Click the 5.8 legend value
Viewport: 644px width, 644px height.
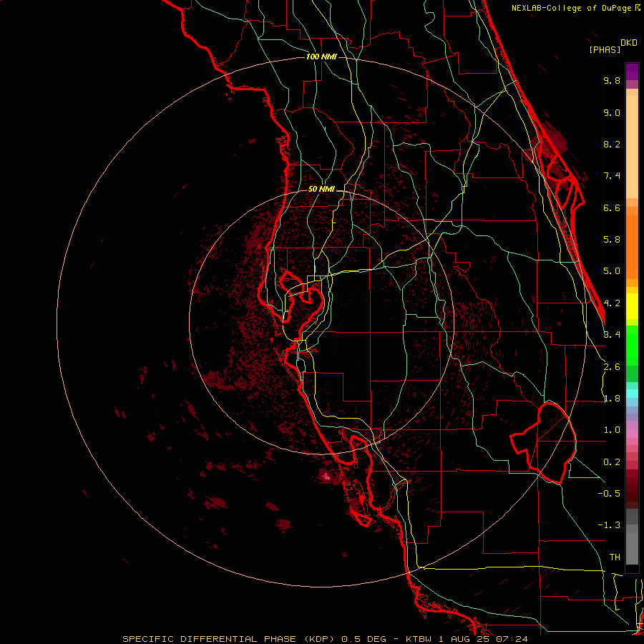tap(612, 240)
